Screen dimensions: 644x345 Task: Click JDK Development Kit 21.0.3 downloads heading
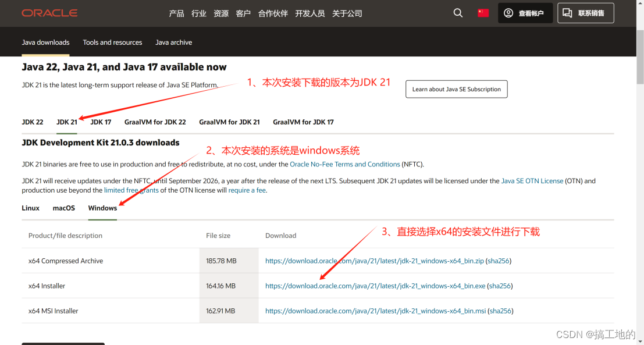101,143
